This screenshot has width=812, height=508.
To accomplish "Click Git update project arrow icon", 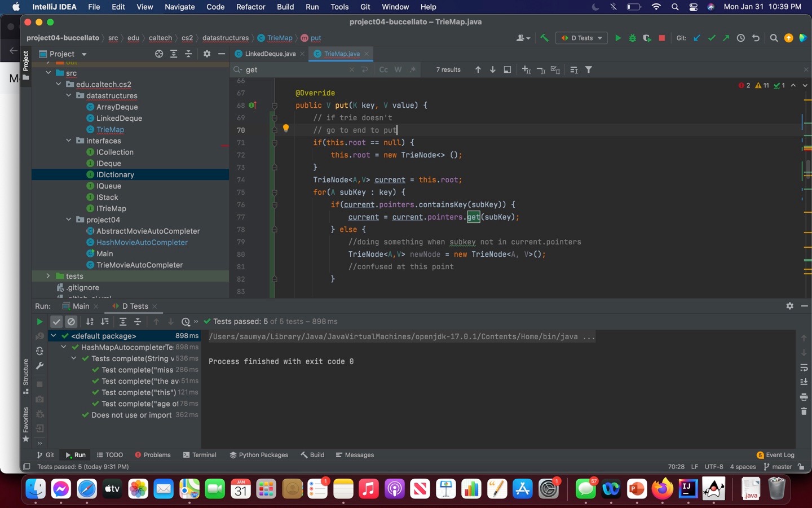I will [x=697, y=38].
